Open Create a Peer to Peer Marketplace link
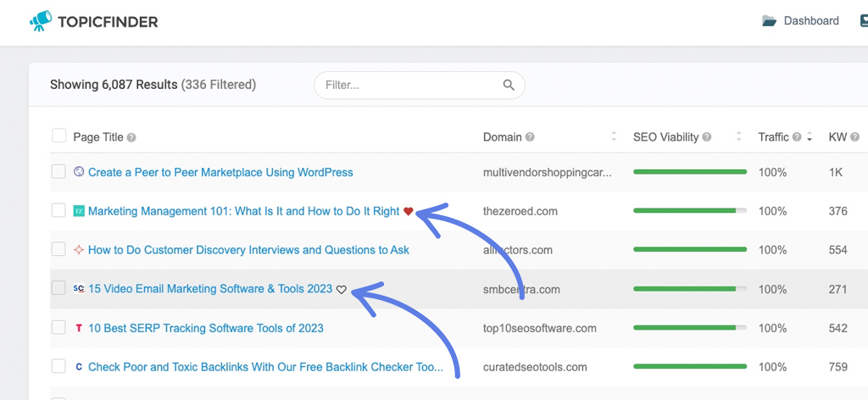This screenshot has width=868, height=400. [220, 173]
